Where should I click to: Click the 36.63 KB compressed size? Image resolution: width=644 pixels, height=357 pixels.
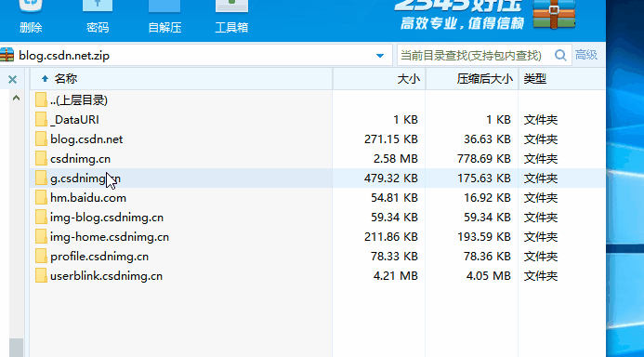tap(487, 139)
